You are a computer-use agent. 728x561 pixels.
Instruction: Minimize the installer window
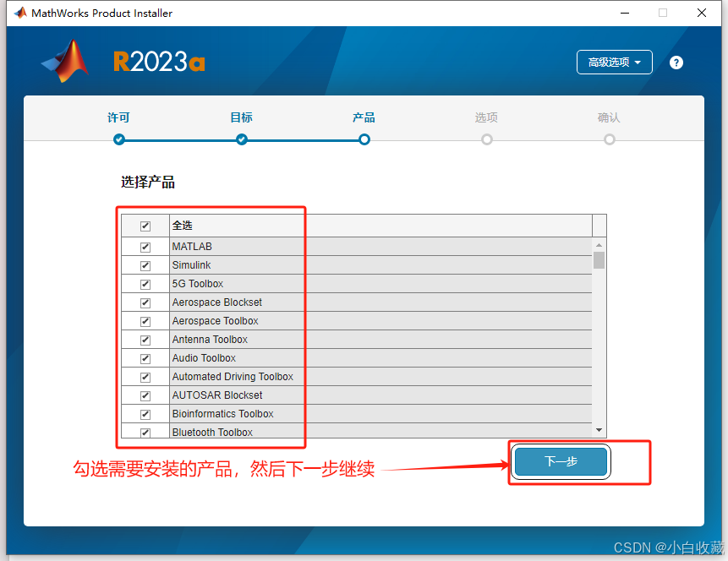(x=625, y=13)
